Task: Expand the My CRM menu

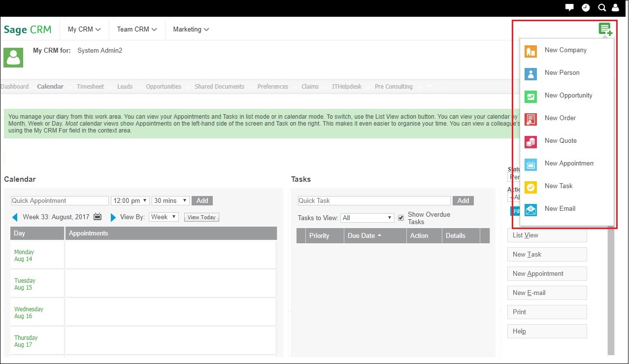Action: [x=84, y=30]
